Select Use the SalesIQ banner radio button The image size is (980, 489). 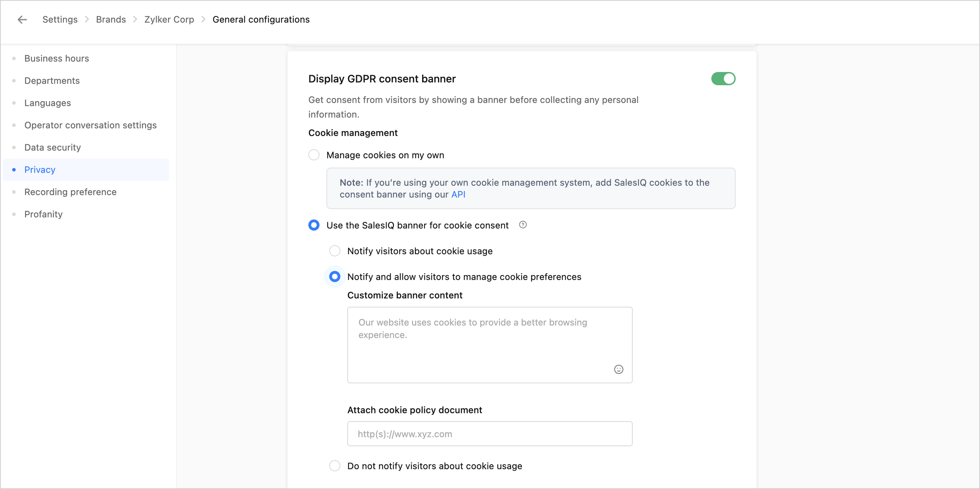pyautogui.click(x=314, y=225)
